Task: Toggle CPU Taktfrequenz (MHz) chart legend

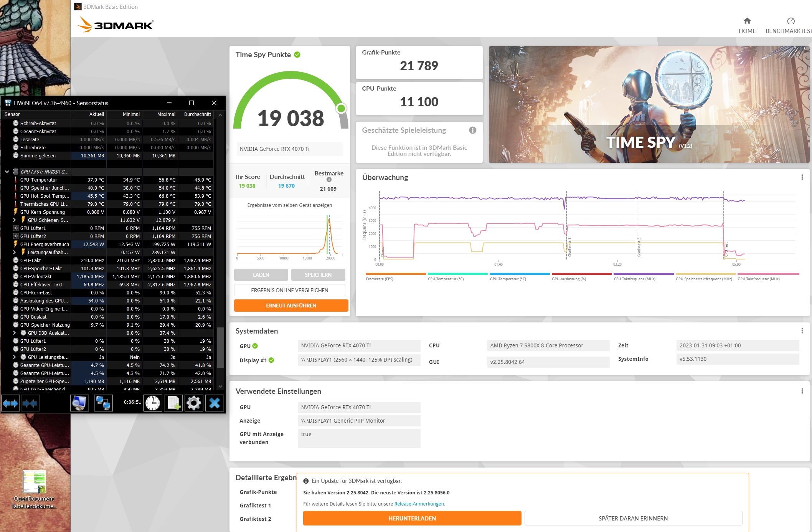Action: 634,279
